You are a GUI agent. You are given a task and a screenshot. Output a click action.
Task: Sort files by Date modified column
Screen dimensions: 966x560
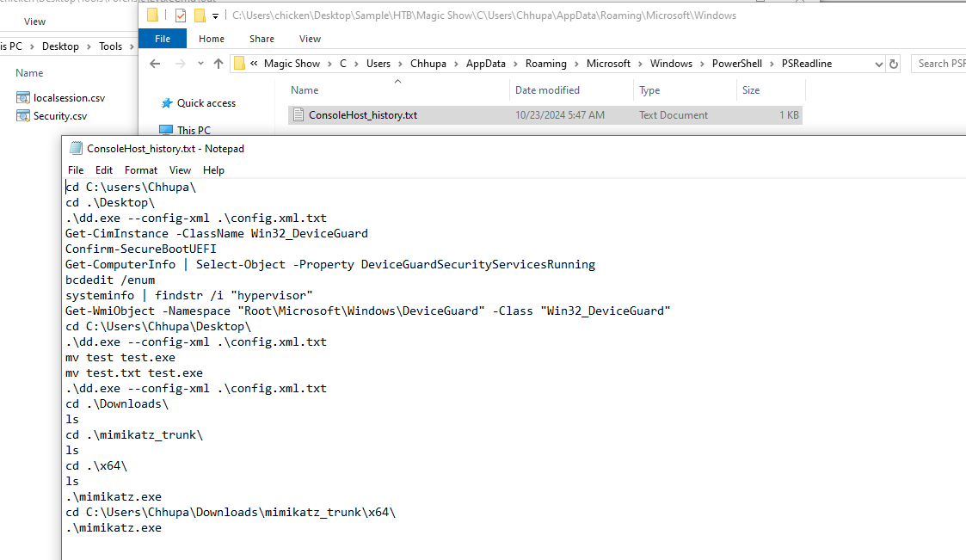click(x=547, y=90)
